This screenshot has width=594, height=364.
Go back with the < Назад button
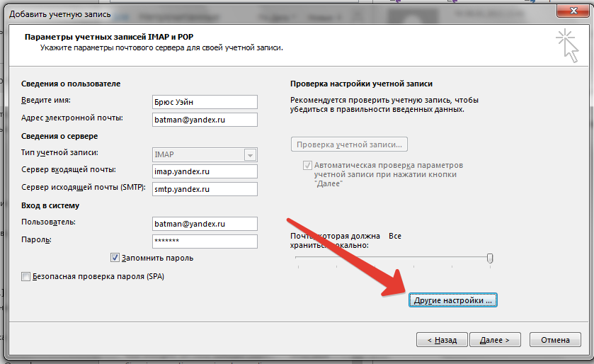tap(441, 340)
